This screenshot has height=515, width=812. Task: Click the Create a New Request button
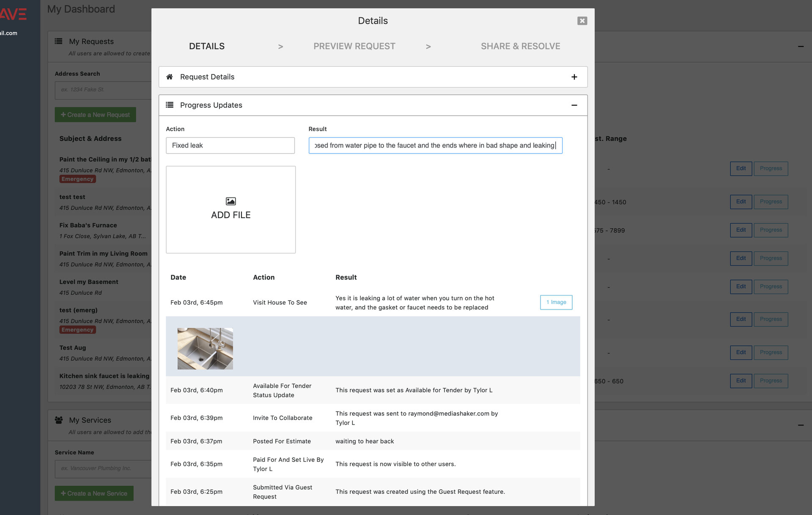[x=96, y=114]
